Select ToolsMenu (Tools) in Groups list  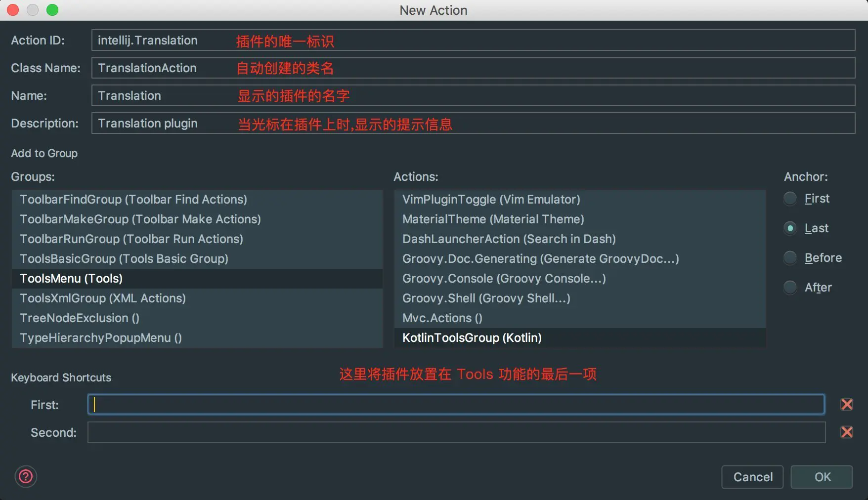click(x=71, y=279)
